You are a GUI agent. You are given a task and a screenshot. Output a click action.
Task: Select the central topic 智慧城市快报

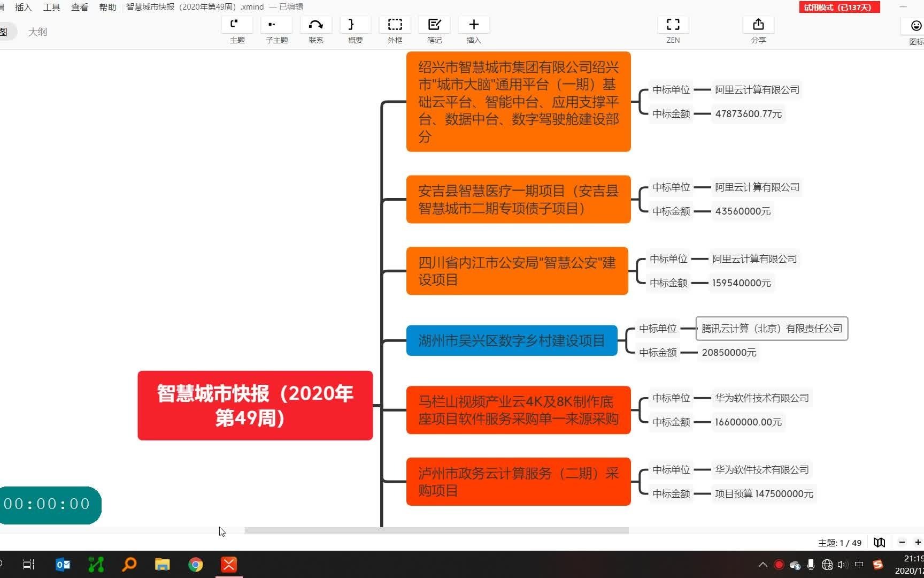(x=255, y=406)
